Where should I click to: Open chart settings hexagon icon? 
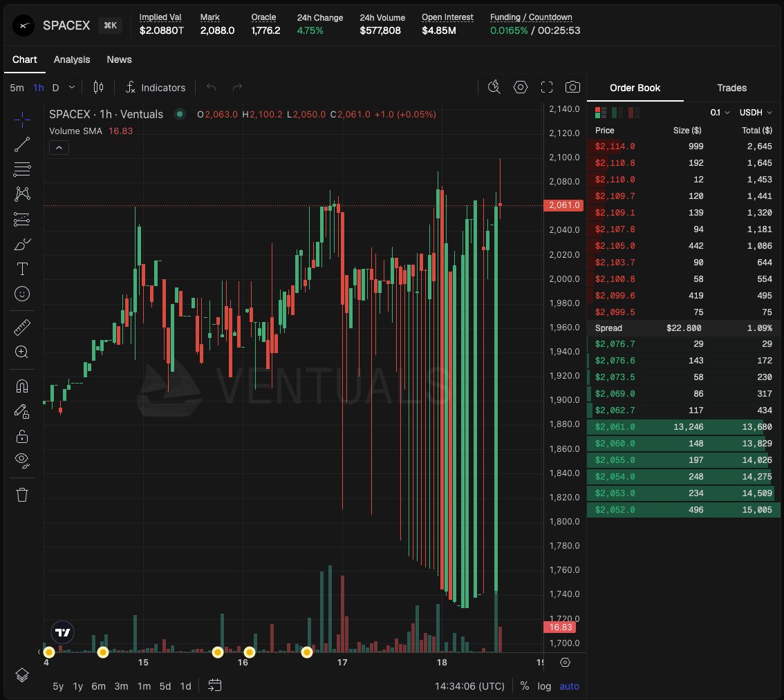[521, 88]
